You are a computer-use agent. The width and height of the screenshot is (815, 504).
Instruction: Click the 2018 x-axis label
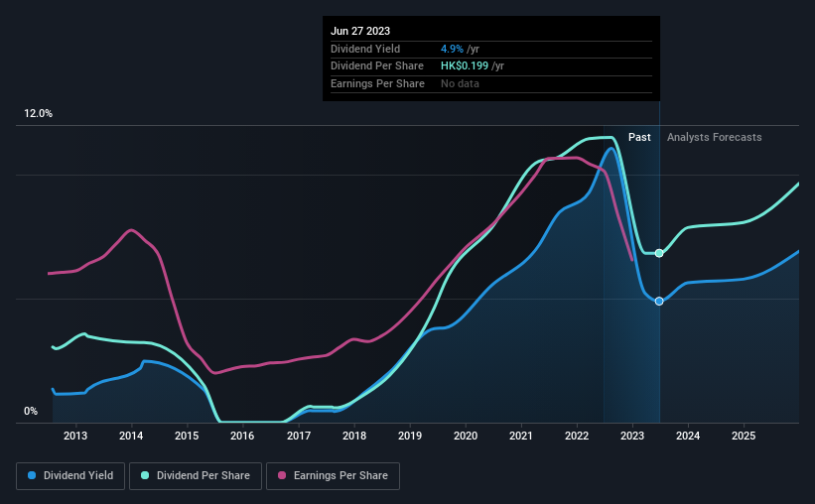click(354, 436)
